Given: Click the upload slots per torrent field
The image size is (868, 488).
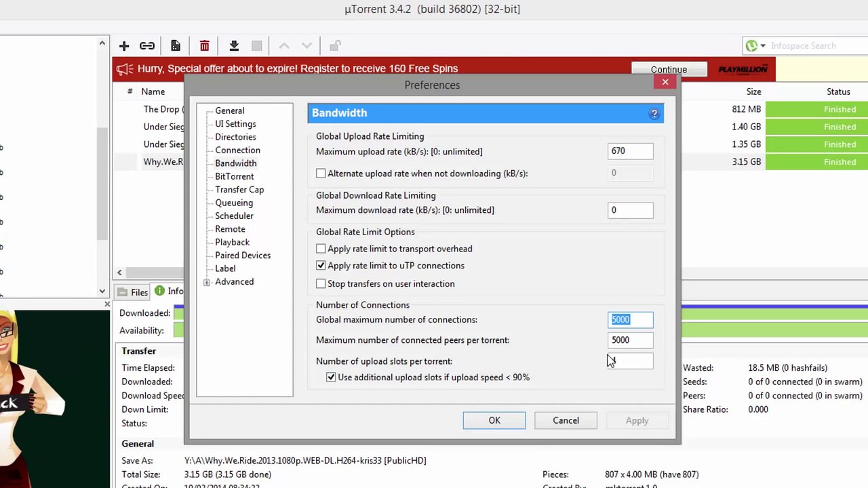Looking at the screenshot, I should [631, 361].
